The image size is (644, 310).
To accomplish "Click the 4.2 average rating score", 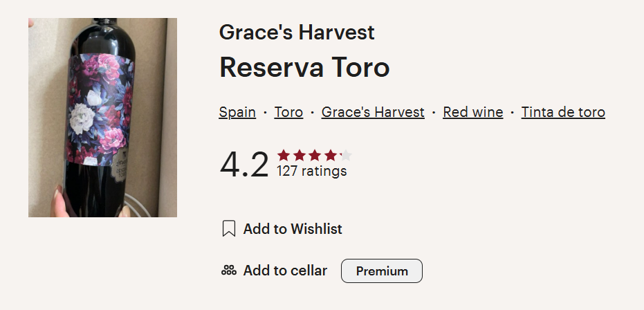I will pyautogui.click(x=243, y=165).
